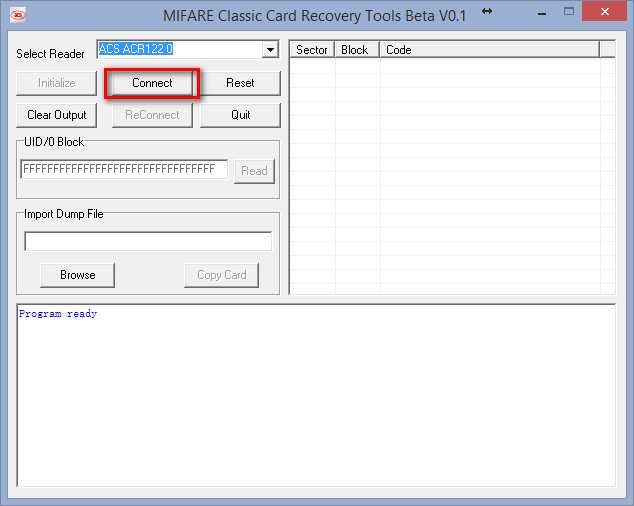Click the UID/0 Block hex input field
634x506 pixels.
(124, 169)
